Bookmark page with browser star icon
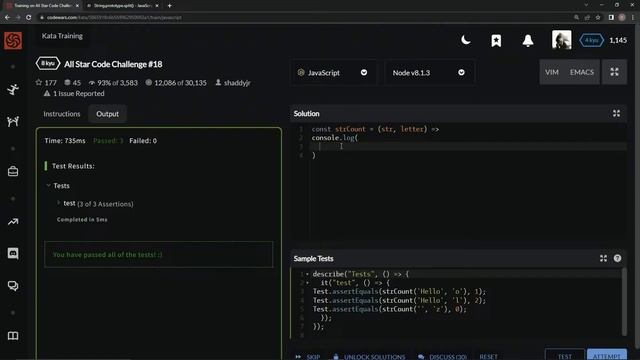This screenshot has width=640, height=360. (598, 18)
